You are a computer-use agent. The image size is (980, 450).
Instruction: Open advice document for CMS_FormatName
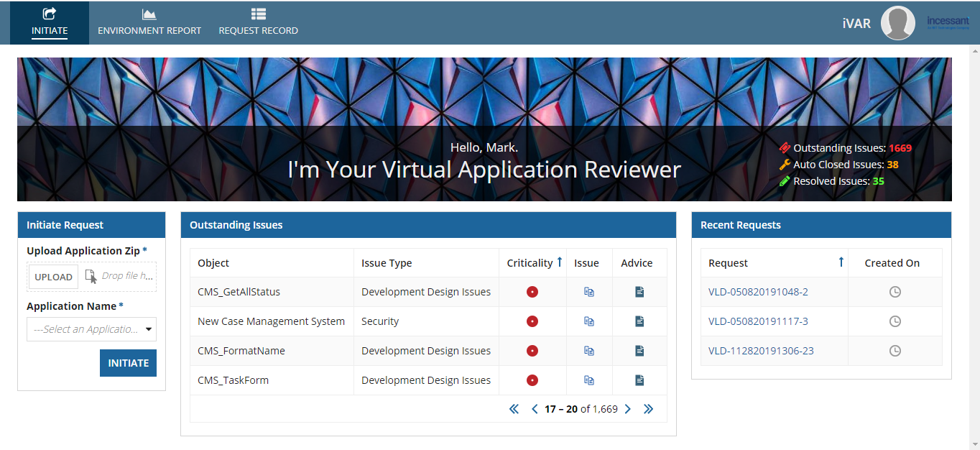click(x=639, y=351)
